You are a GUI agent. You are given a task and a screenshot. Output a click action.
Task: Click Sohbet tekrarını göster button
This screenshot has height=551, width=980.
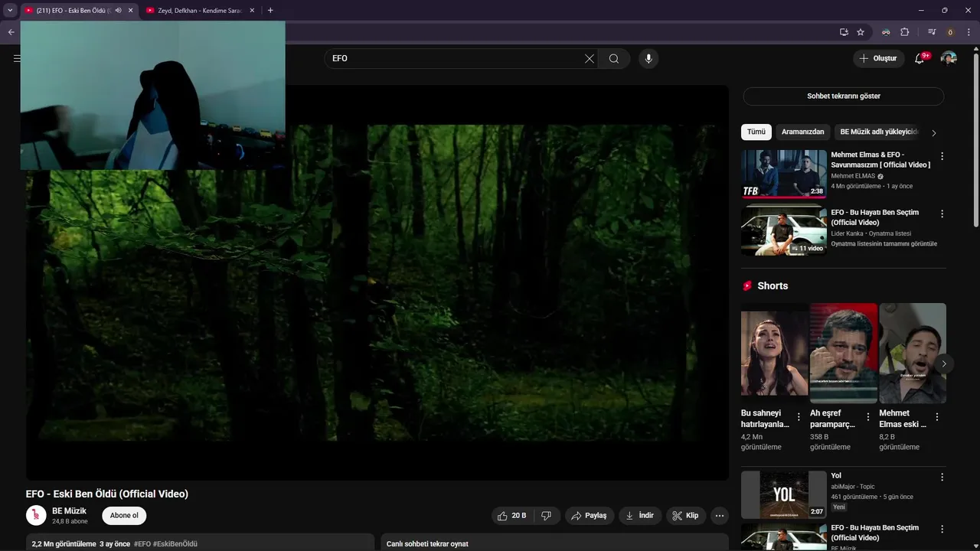pos(844,96)
